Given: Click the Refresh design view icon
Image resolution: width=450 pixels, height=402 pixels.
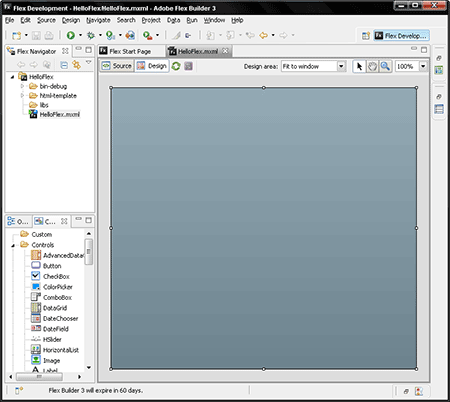Looking at the screenshot, I should point(176,66).
